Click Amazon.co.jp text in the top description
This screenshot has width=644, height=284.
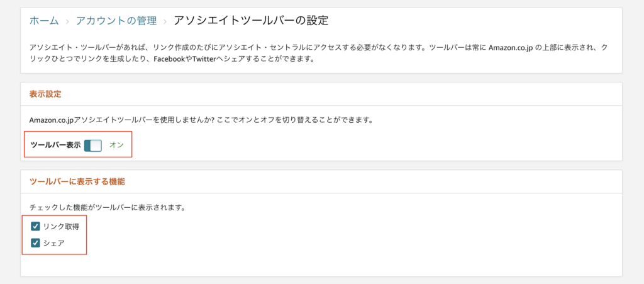511,47
